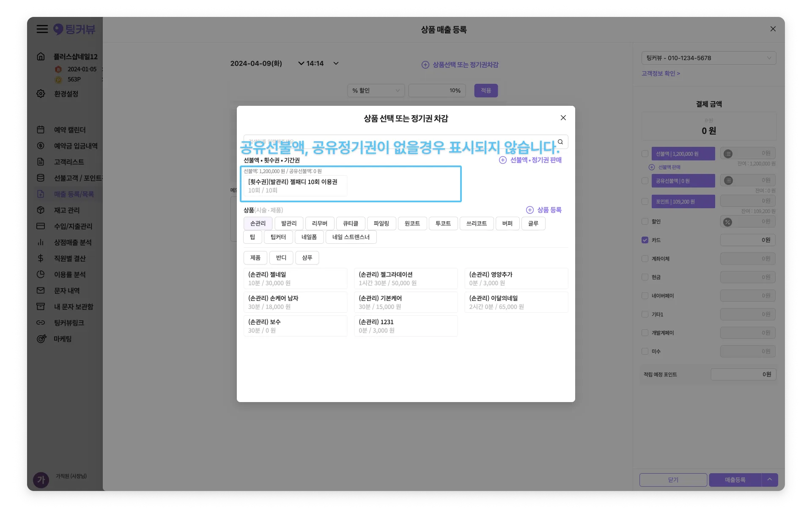Open 환경설정 gear icon in sidebar
The height and width of the screenshot is (510, 812).
pyautogui.click(x=41, y=94)
